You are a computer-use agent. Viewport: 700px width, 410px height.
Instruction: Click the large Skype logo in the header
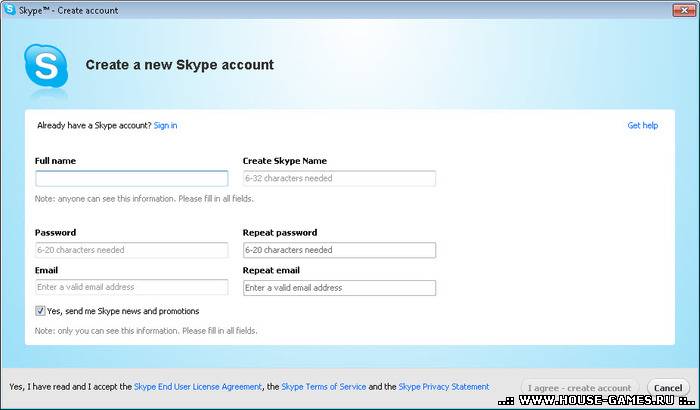[46, 66]
